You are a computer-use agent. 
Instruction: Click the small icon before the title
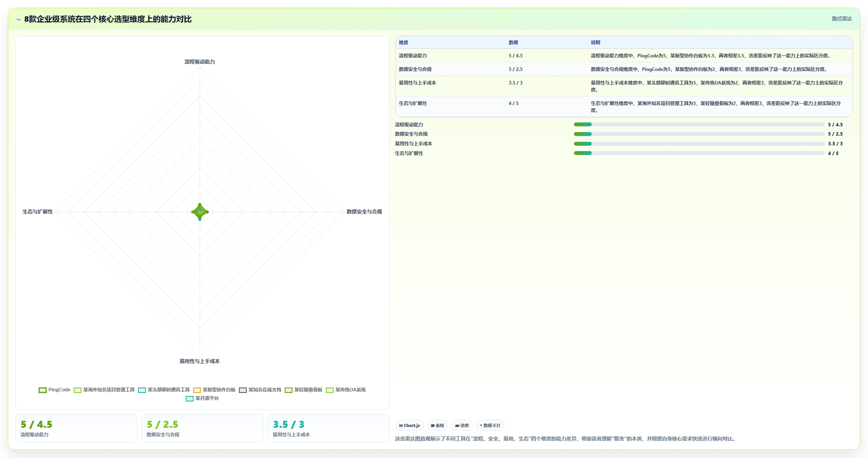(x=18, y=19)
